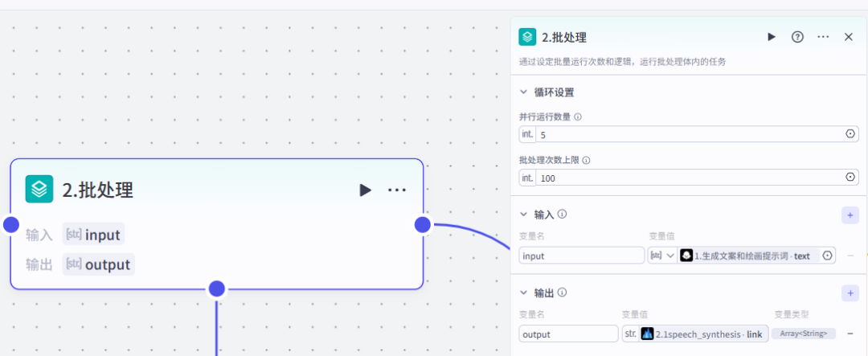The image size is (868, 356).
Task: Click the 2.1speech_synthesis link reference field
Action: [x=703, y=334]
